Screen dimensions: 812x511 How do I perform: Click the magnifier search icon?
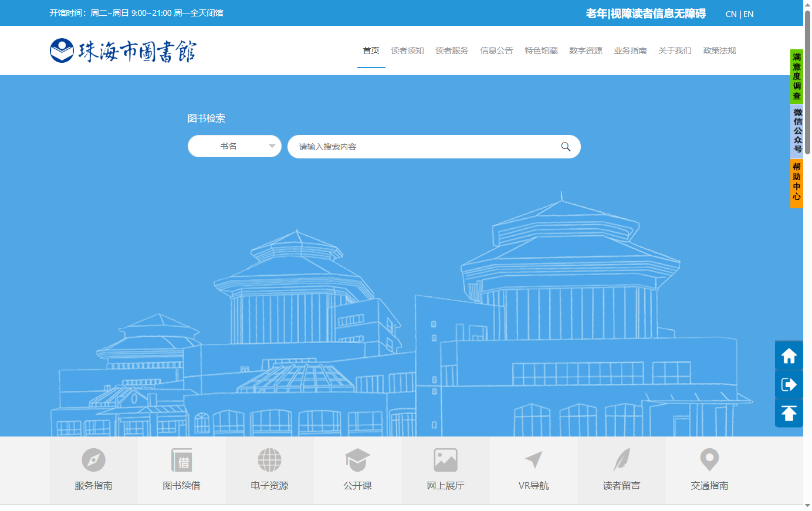coord(566,147)
